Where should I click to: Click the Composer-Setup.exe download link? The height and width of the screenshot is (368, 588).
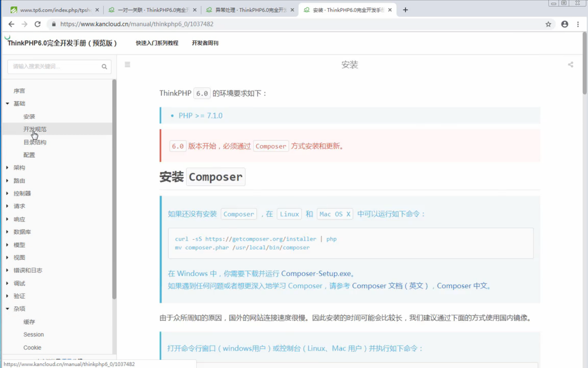(x=316, y=273)
